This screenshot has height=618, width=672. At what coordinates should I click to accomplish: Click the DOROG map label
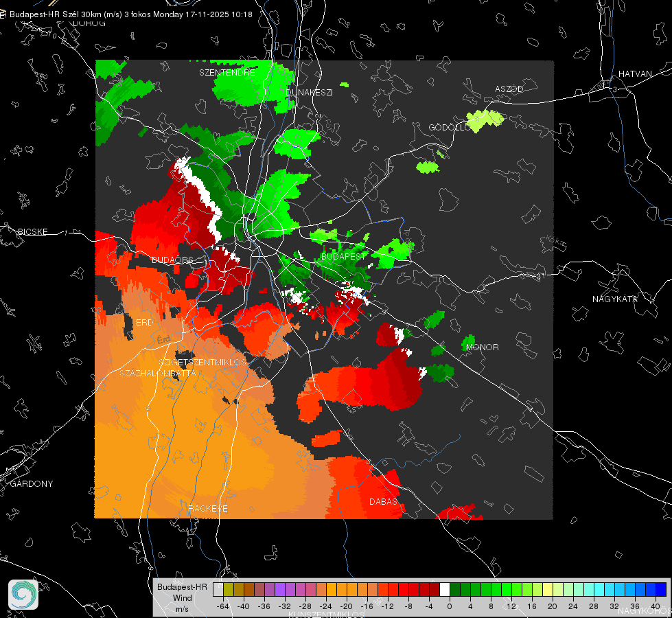click(89, 23)
